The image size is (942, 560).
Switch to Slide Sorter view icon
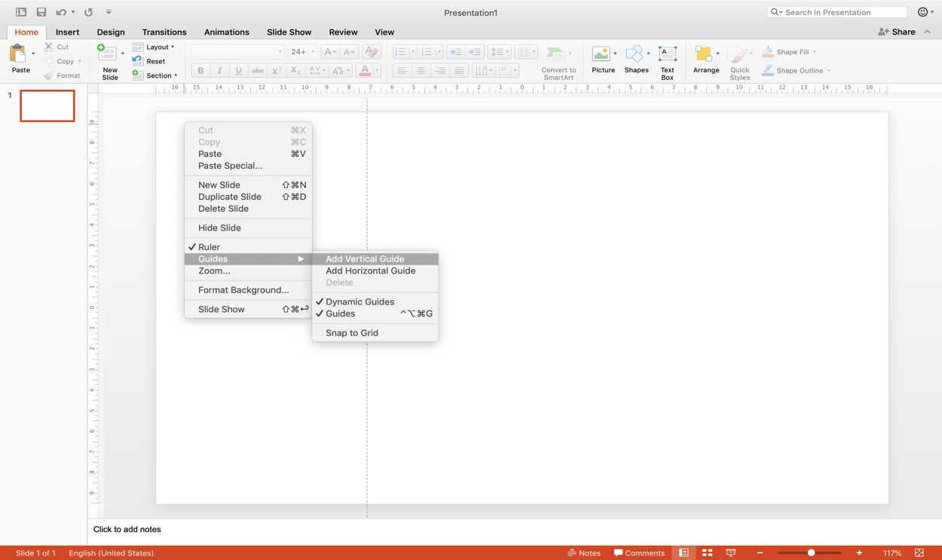tap(707, 553)
